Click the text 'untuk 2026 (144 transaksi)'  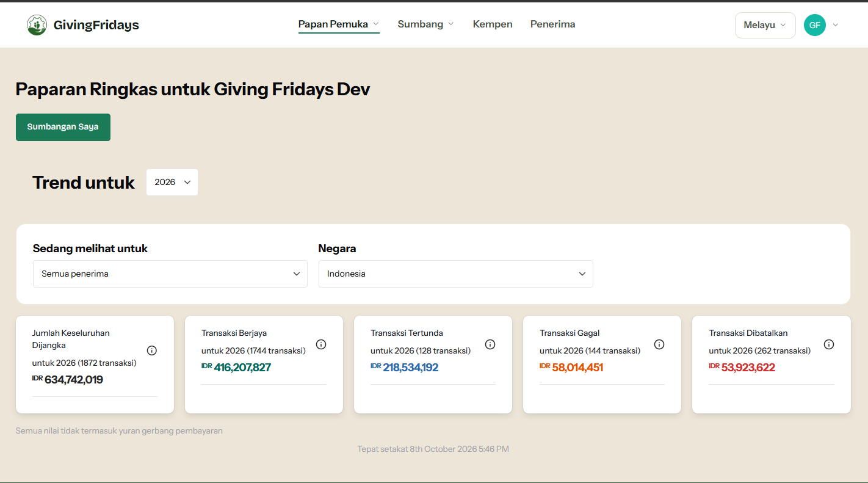coord(590,350)
